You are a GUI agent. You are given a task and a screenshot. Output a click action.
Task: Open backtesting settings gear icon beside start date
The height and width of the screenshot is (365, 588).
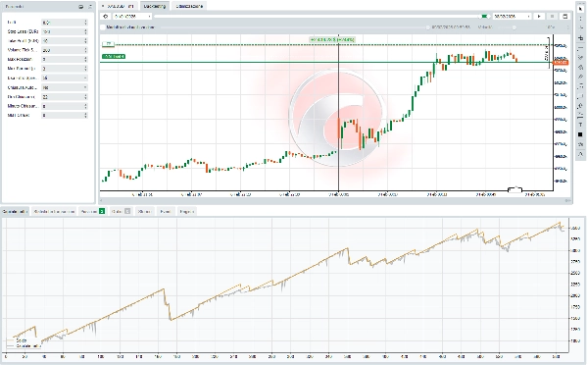106,16
